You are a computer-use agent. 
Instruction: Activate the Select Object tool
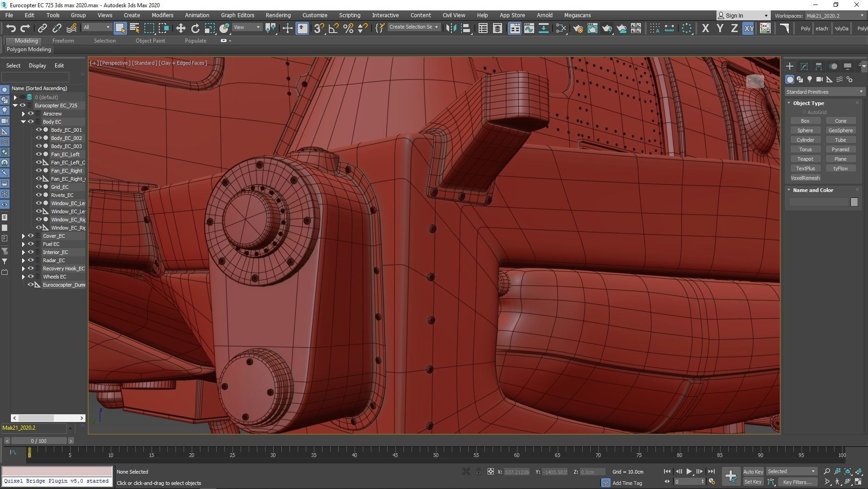120,29
